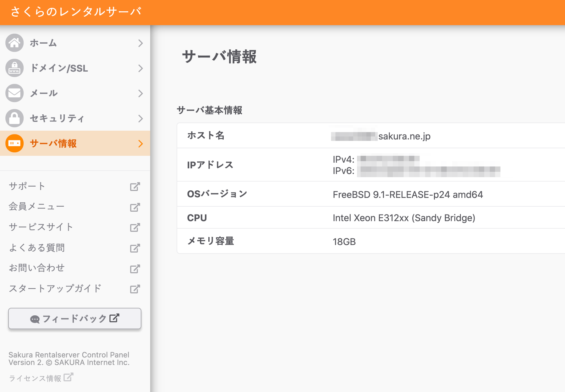565x392 pixels.
Task: Click the home icon in the sidebar
Action: coord(14,43)
